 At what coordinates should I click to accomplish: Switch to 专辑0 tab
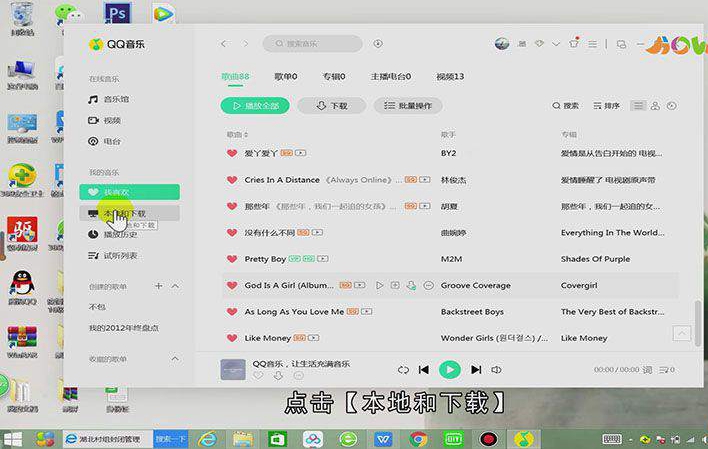334,76
